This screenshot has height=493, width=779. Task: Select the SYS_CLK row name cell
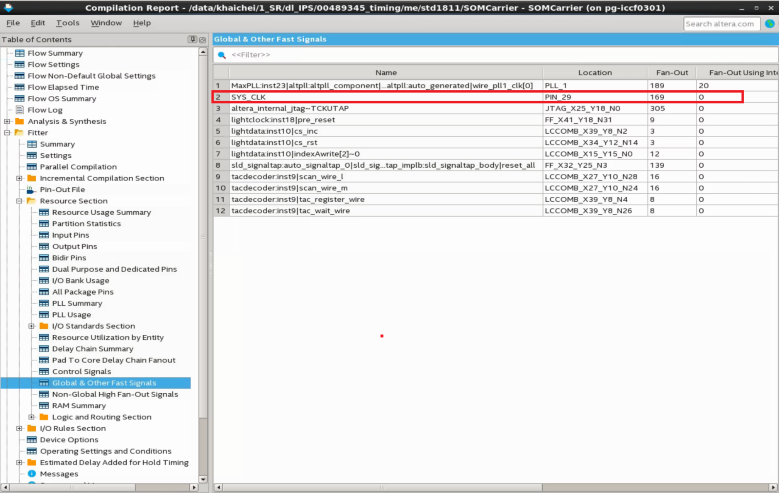pos(386,97)
